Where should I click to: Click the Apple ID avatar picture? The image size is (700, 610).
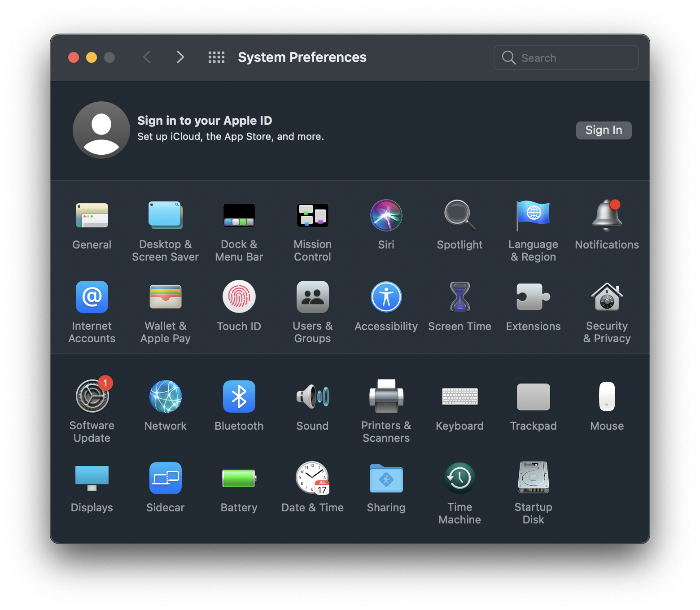[x=101, y=130]
